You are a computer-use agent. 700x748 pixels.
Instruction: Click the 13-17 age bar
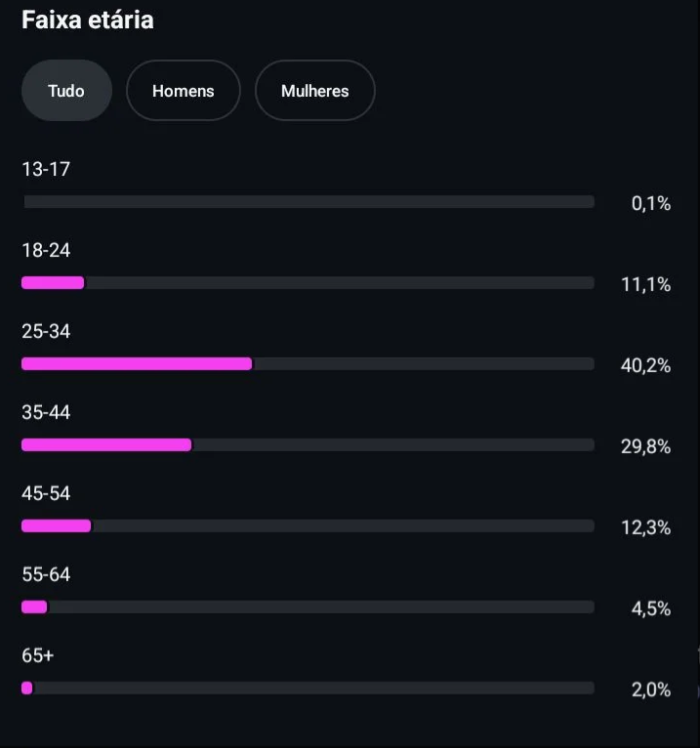pos(309,202)
